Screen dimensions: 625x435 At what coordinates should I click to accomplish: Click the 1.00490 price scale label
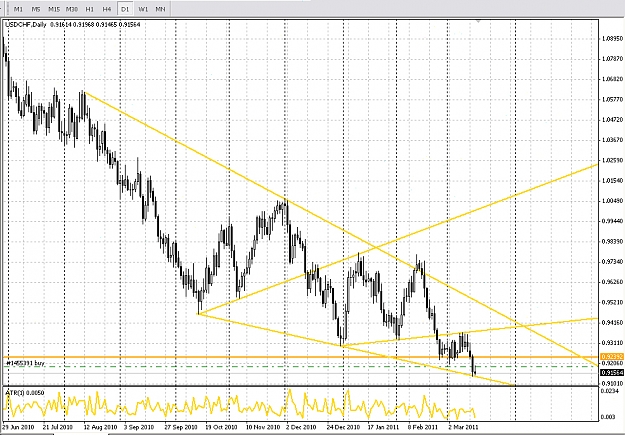click(x=612, y=201)
